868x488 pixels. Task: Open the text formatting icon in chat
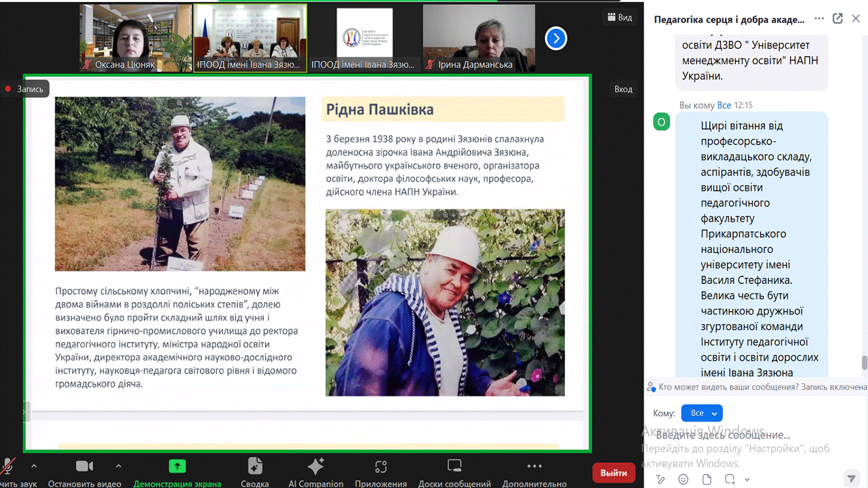pyautogui.click(x=660, y=479)
